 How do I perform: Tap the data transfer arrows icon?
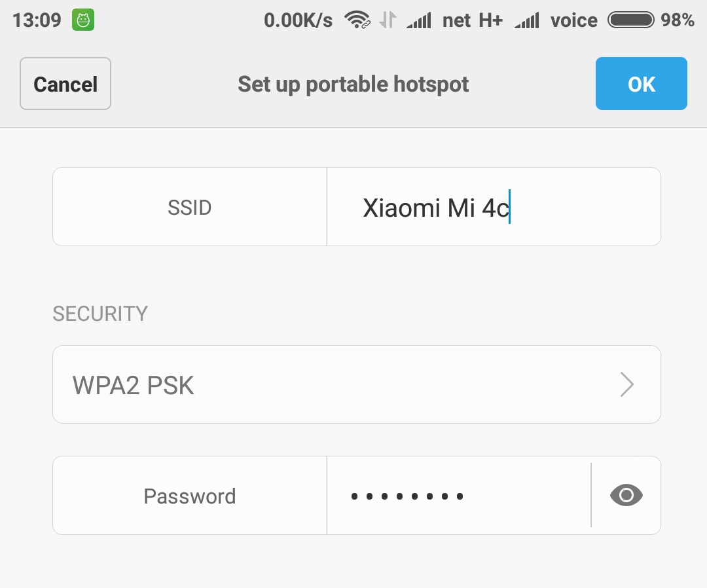click(x=388, y=20)
